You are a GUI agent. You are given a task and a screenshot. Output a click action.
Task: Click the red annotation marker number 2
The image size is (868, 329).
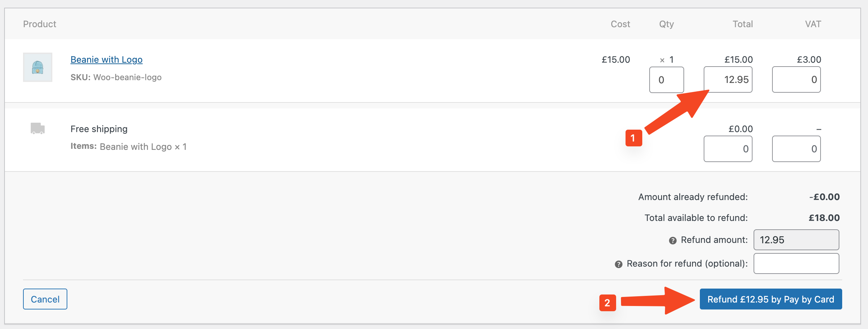click(x=607, y=303)
